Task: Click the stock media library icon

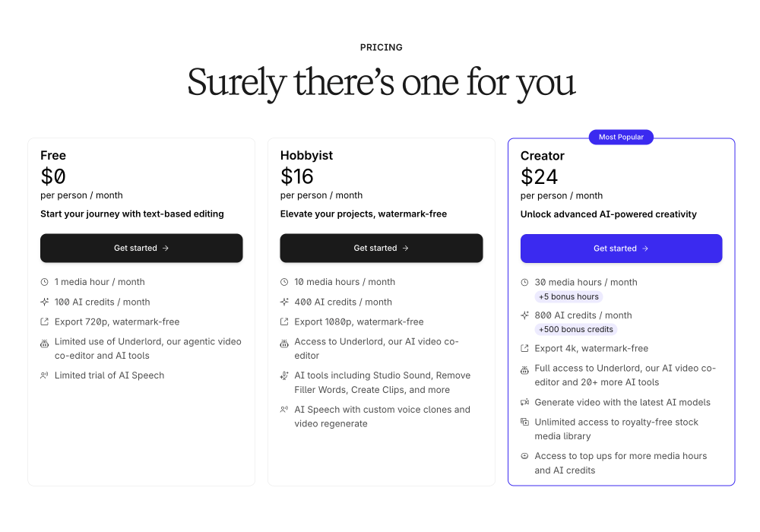Action: coord(524,422)
